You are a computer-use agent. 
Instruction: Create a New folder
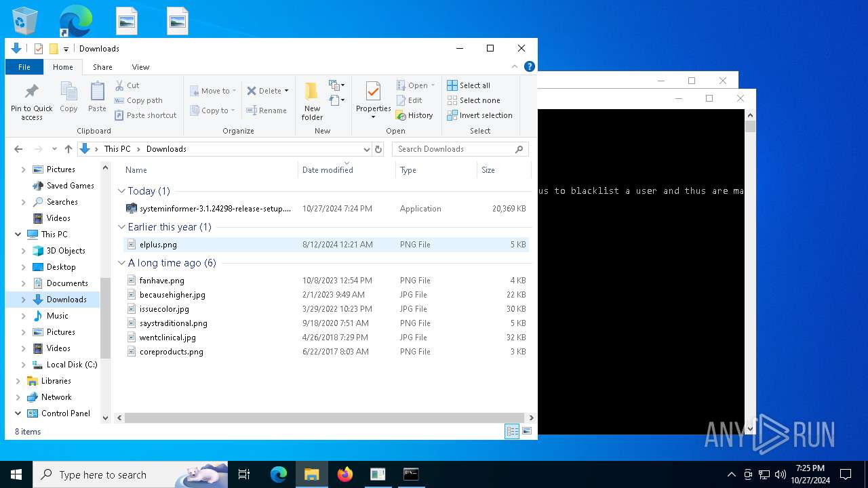pos(312,102)
